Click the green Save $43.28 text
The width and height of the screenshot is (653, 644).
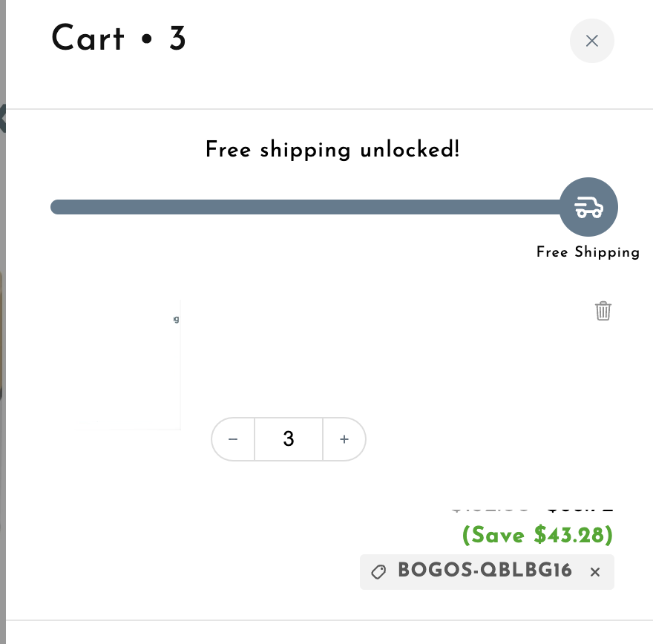(x=537, y=534)
